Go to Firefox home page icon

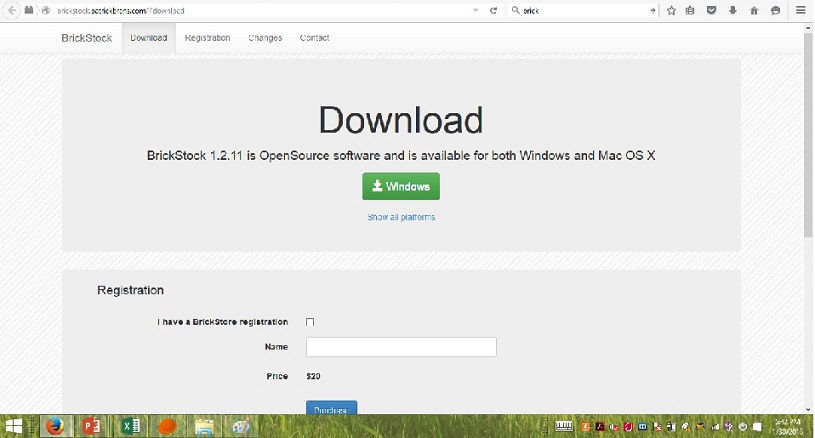coord(754,10)
